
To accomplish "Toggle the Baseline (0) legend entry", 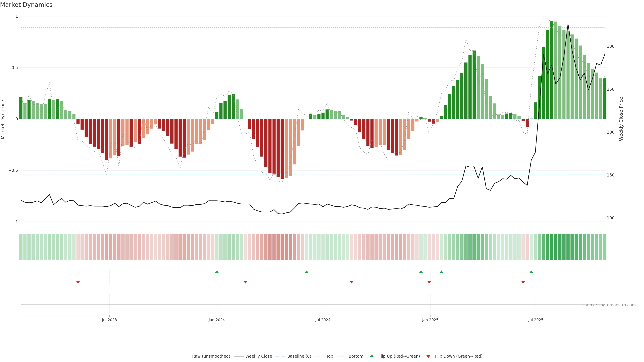I will (299, 356).
